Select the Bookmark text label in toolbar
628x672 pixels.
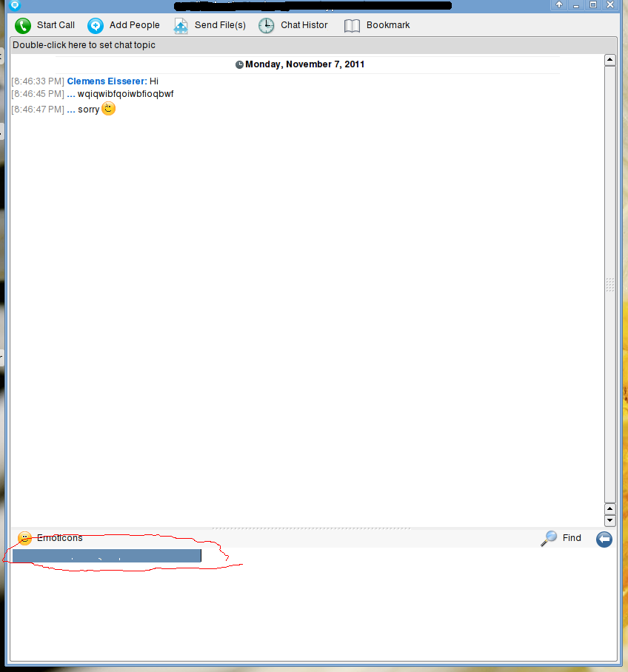click(388, 25)
